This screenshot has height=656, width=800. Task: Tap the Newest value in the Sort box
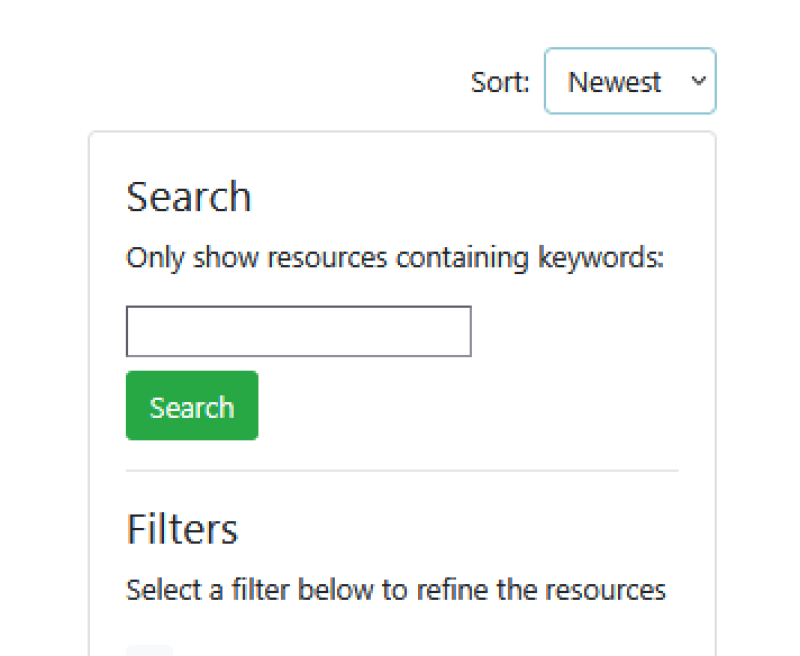[x=614, y=82]
